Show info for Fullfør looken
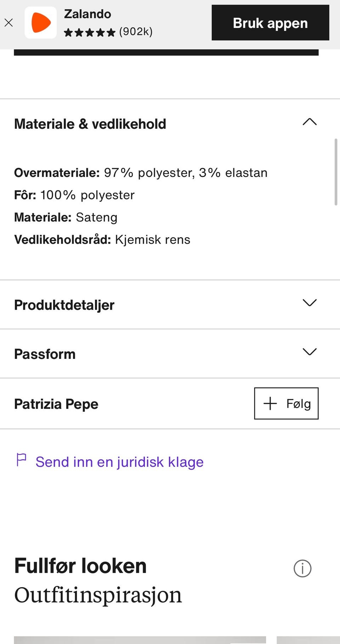The height and width of the screenshot is (644, 340). coord(302,568)
